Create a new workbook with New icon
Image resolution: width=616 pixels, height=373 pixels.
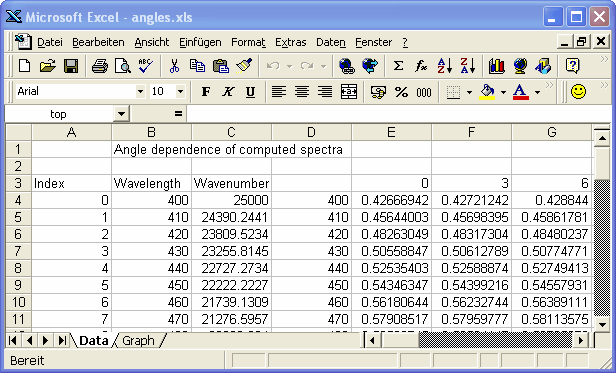24,66
